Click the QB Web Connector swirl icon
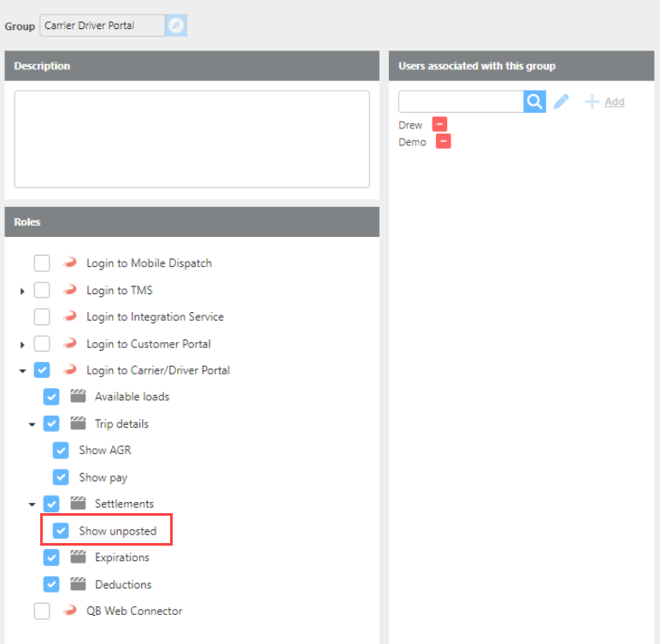The image size is (660, 644). coord(70,612)
